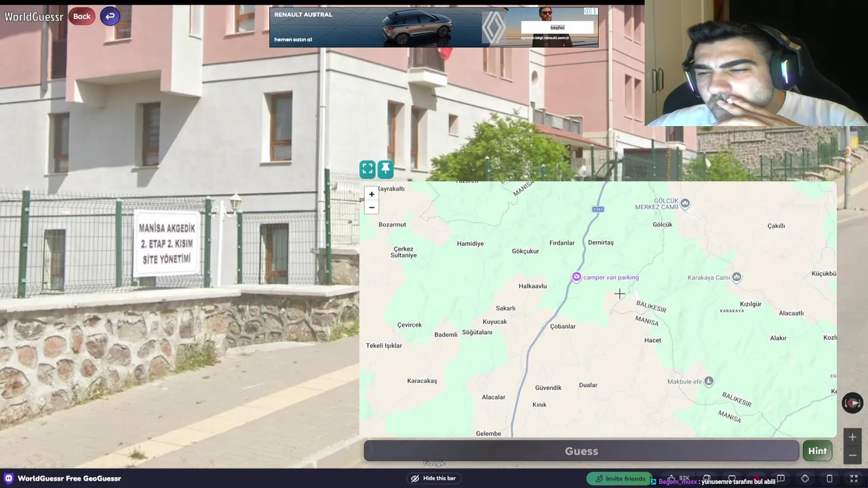Click Demirtaş on the map
Screen dimensions: 868x488
tap(601, 243)
